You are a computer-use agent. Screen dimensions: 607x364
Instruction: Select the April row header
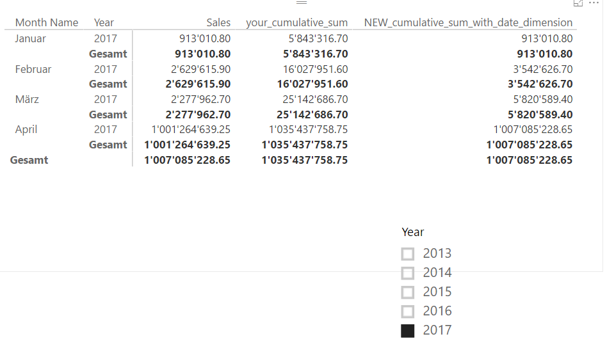tap(26, 130)
